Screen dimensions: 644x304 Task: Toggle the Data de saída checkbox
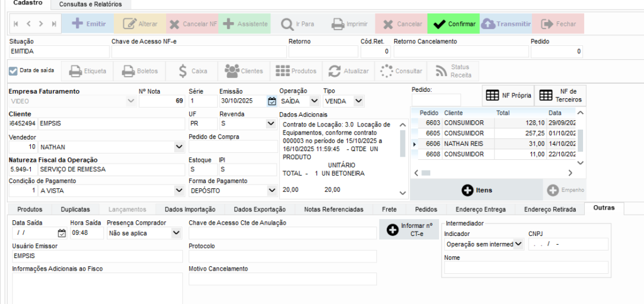point(14,70)
